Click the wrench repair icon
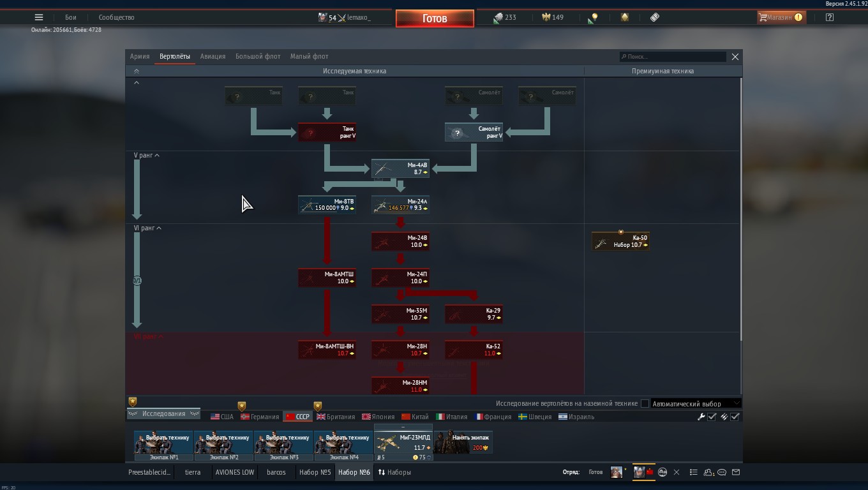Viewport: 868px width, 490px height. (x=701, y=417)
